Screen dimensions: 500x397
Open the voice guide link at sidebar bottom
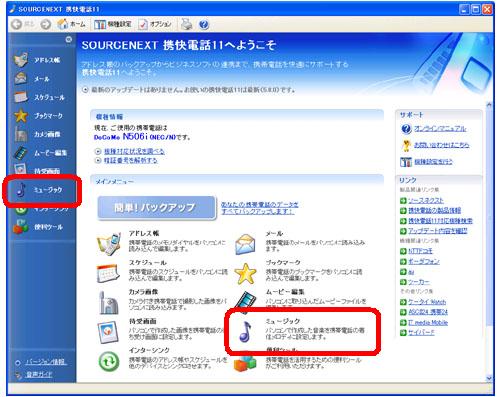39,374
